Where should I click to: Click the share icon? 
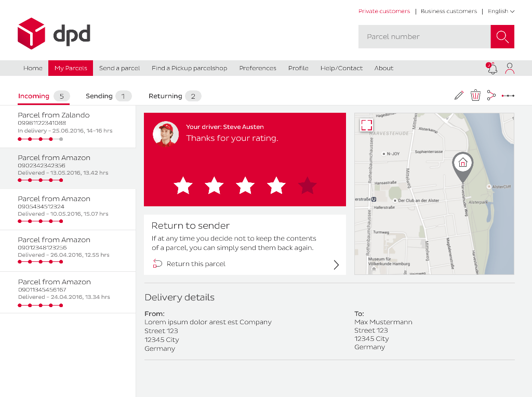(x=491, y=95)
